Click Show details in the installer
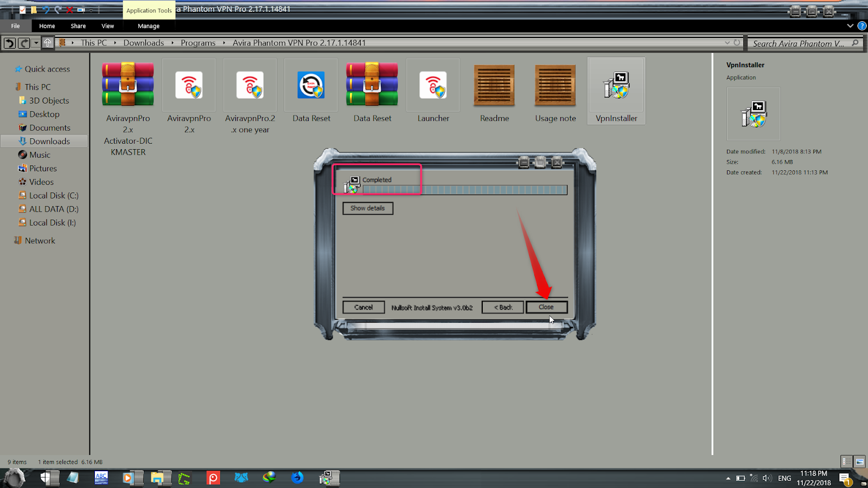Screen dimensions: 868x488 pyautogui.click(x=367, y=208)
